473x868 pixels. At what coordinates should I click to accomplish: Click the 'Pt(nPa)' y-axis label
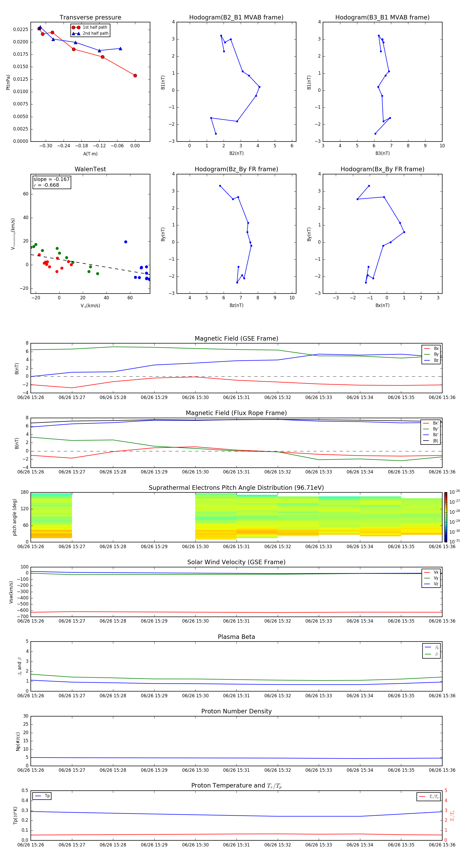pyautogui.click(x=8, y=82)
